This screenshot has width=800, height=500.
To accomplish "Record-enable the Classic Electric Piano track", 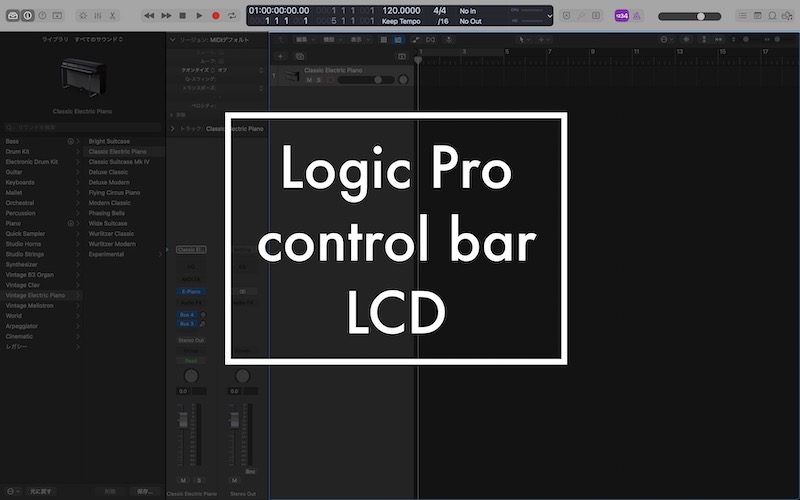I will (330, 80).
